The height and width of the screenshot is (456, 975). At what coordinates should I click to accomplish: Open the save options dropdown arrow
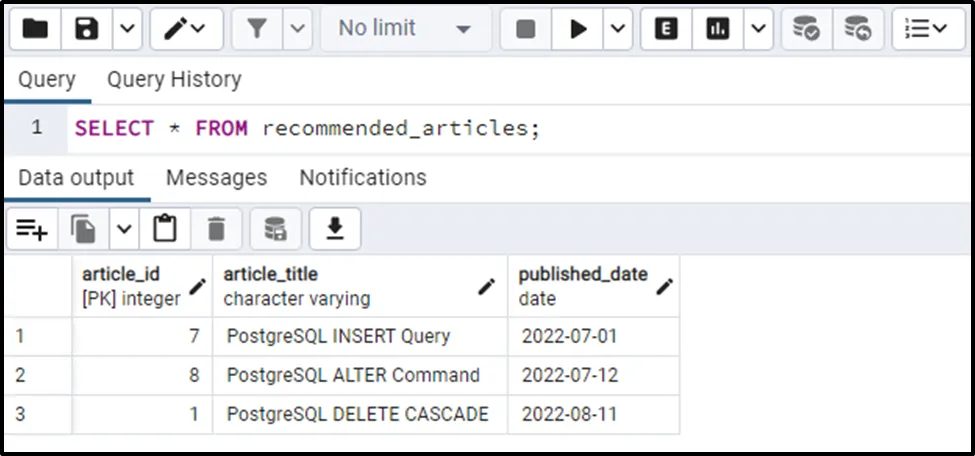126,30
